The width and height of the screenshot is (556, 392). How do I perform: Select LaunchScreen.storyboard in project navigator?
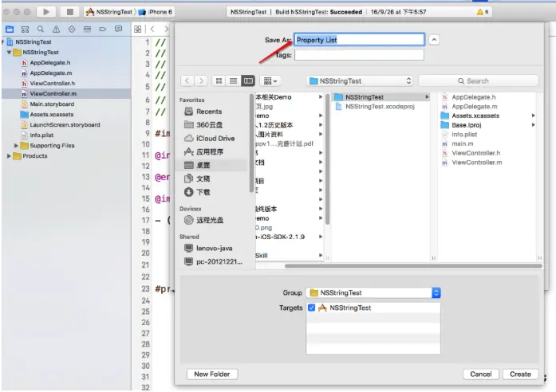tap(65, 124)
